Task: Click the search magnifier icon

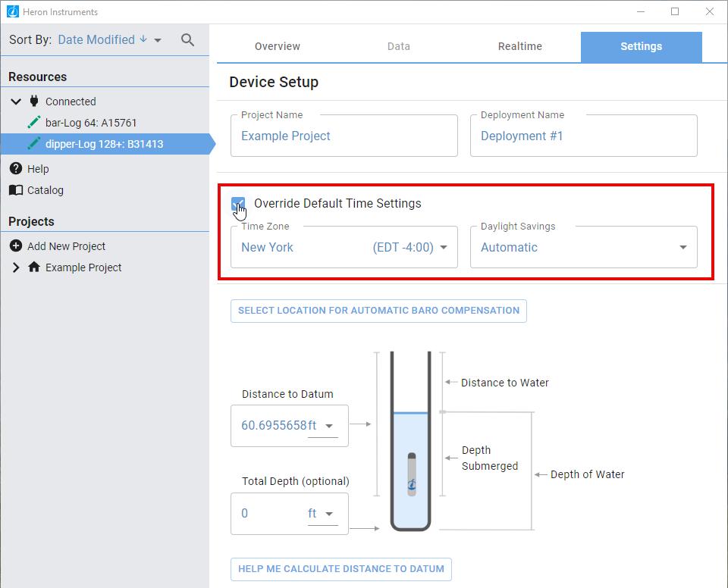Action: [x=188, y=40]
